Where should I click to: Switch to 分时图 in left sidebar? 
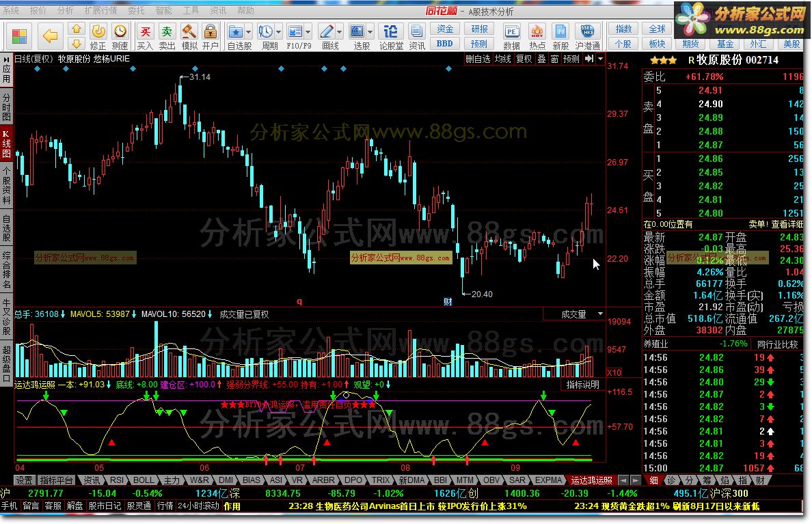(x=6, y=107)
